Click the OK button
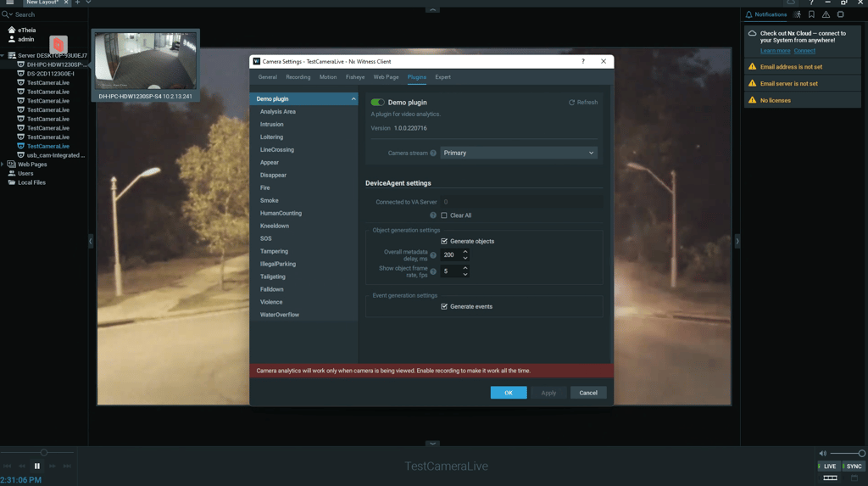Viewport: 868px width, 486px height. pyautogui.click(x=508, y=393)
